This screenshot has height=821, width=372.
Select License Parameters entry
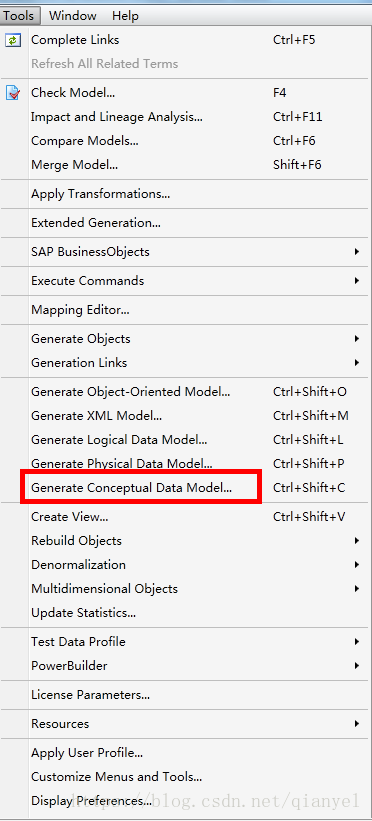click(186, 695)
